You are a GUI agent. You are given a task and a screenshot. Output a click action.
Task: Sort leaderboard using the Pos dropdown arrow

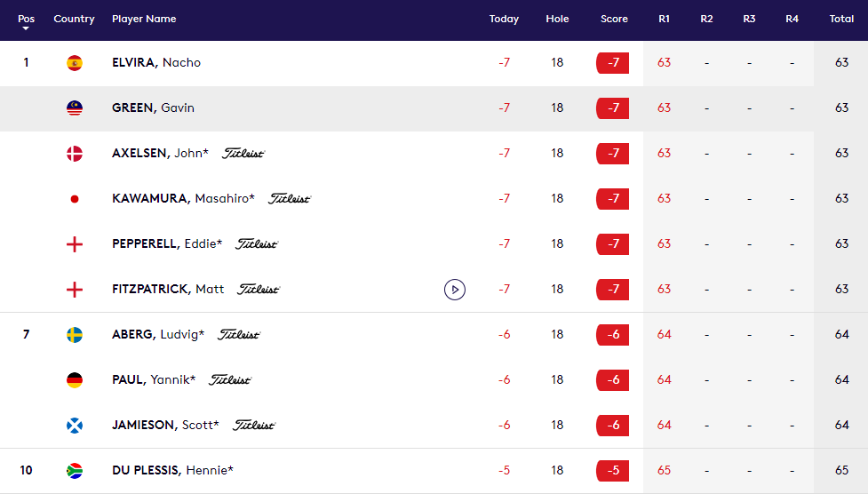(x=26, y=28)
